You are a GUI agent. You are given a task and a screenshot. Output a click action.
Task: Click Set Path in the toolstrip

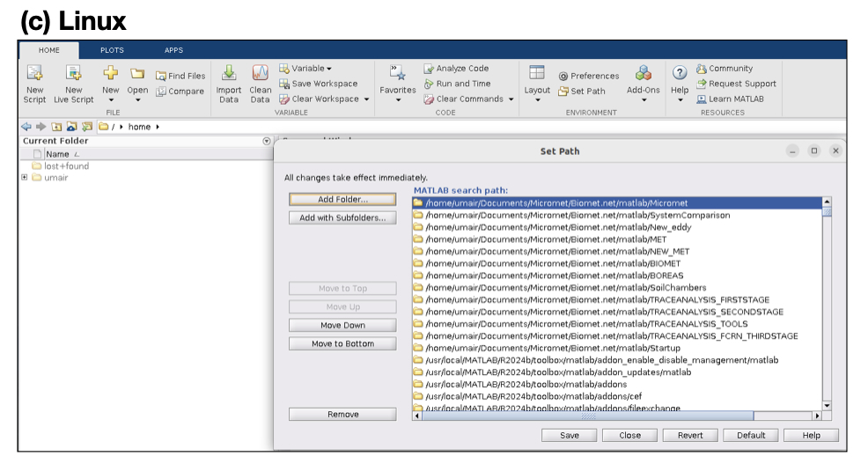(582, 92)
